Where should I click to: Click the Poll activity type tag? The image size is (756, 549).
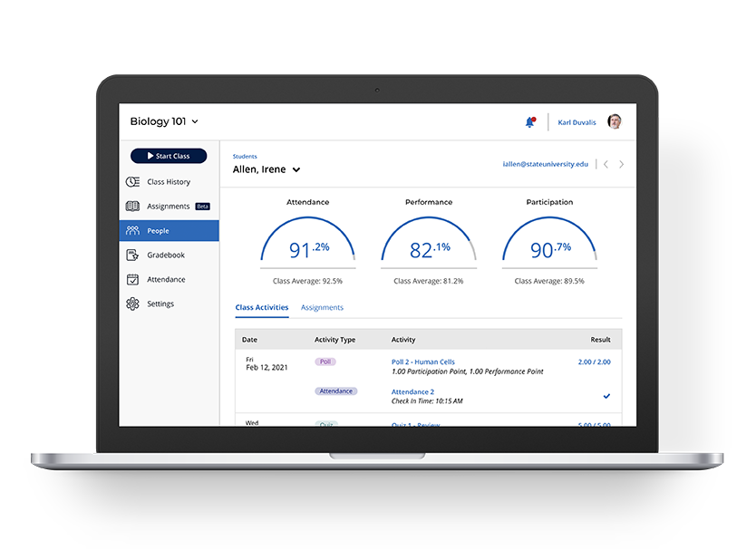click(325, 361)
